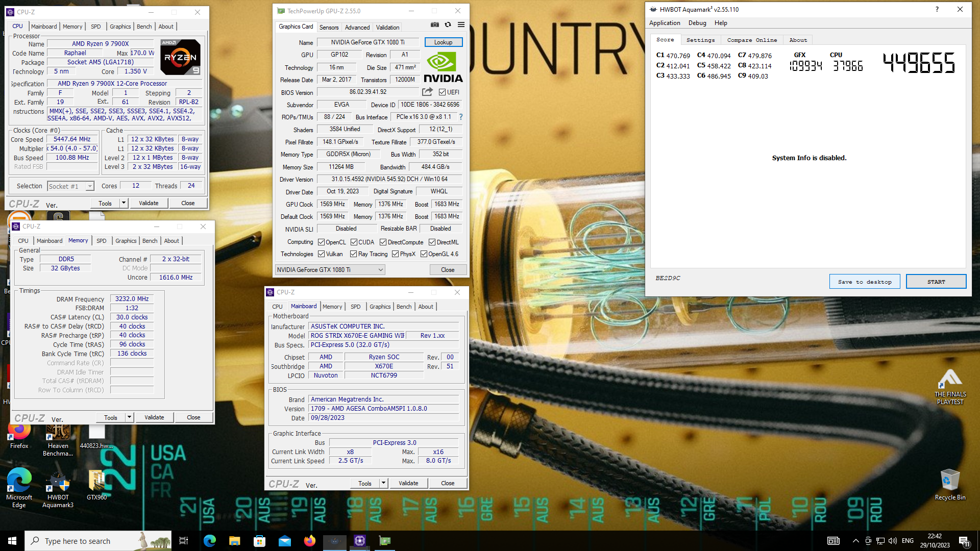Viewport: 980px width, 551px height.
Task: Open the Socket #1 selection dropdown
Action: click(x=71, y=186)
